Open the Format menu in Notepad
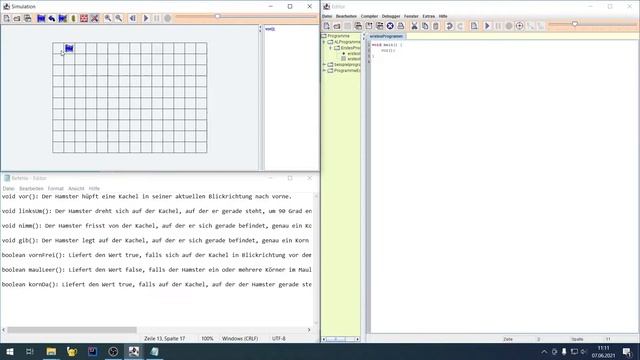The image size is (640, 360). point(56,189)
